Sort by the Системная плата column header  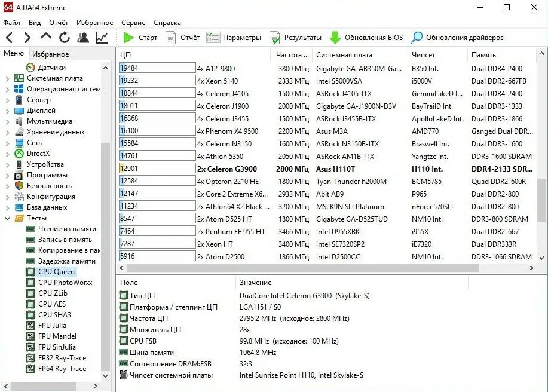[360, 55]
